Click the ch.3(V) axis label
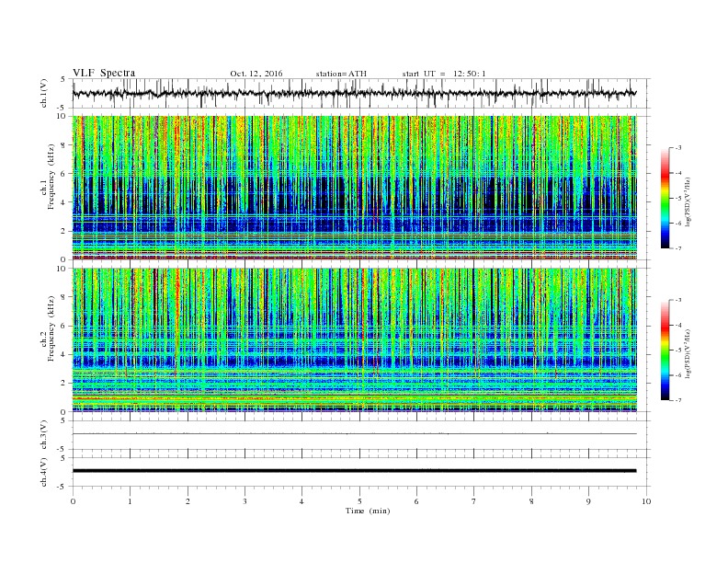 [x=44, y=435]
